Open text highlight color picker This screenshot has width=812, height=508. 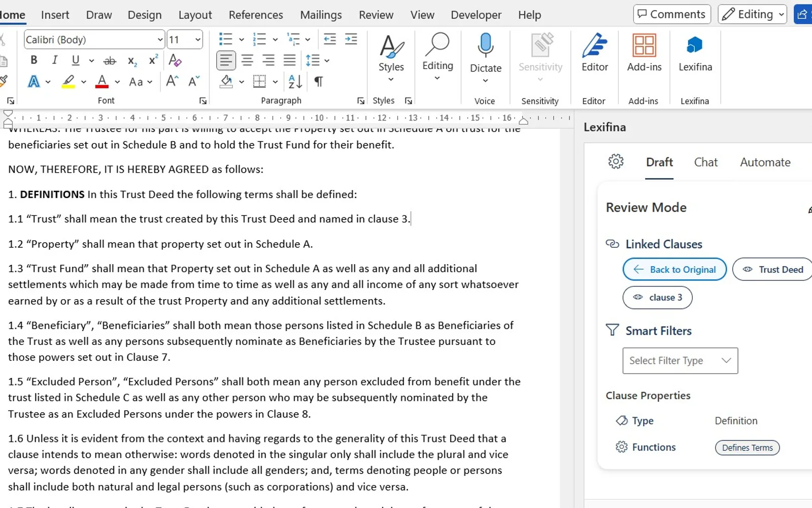pos(83,82)
